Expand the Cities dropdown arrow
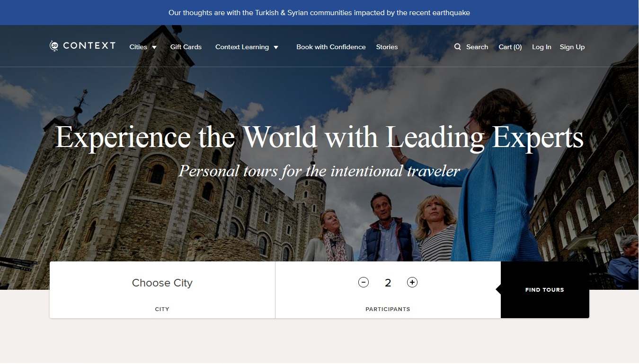Image resolution: width=639 pixels, height=364 pixels. (x=154, y=47)
